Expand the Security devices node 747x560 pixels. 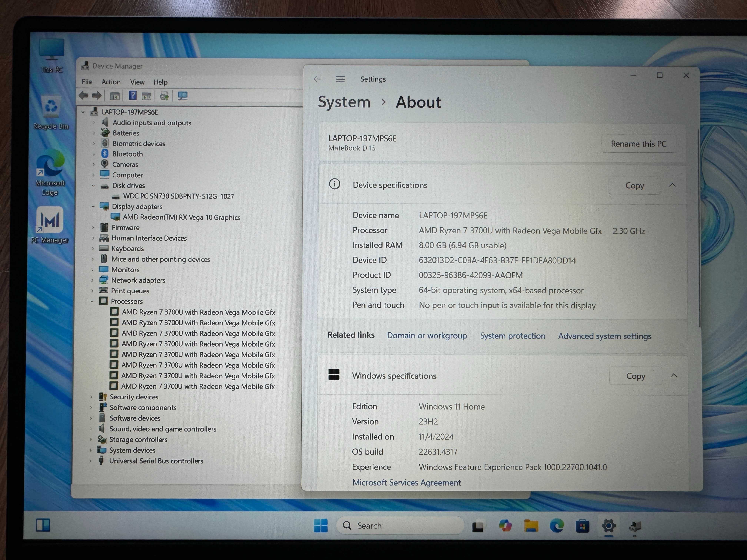[x=91, y=397]
